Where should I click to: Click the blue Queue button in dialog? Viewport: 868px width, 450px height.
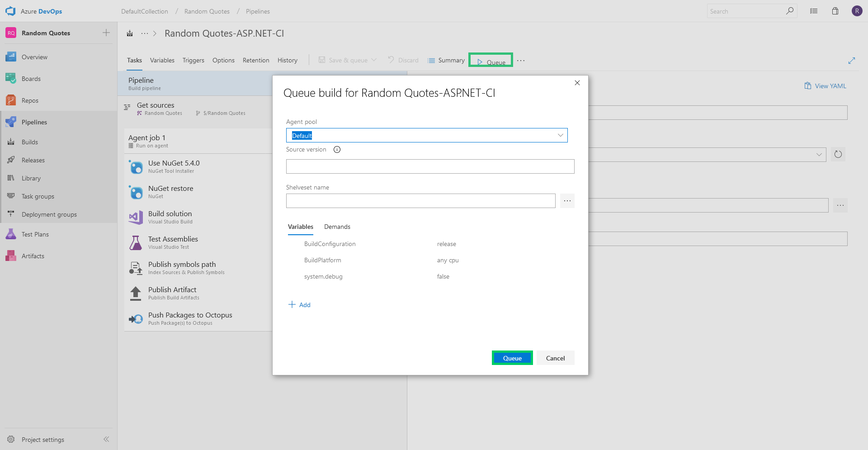coord(512,358)
